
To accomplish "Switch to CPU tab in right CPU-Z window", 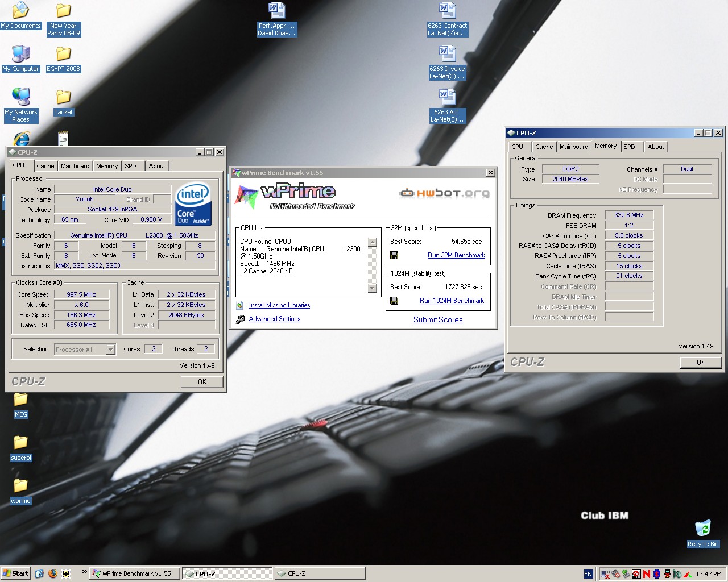I will 518,147.
